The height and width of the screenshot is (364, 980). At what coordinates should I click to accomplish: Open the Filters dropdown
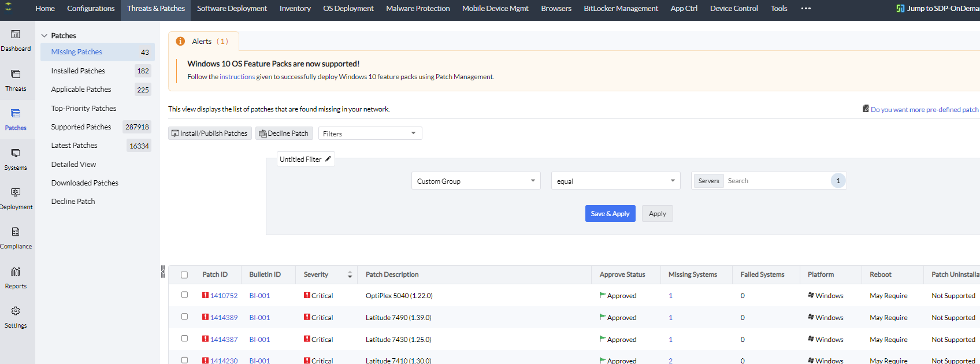click(x=370, y=133)
